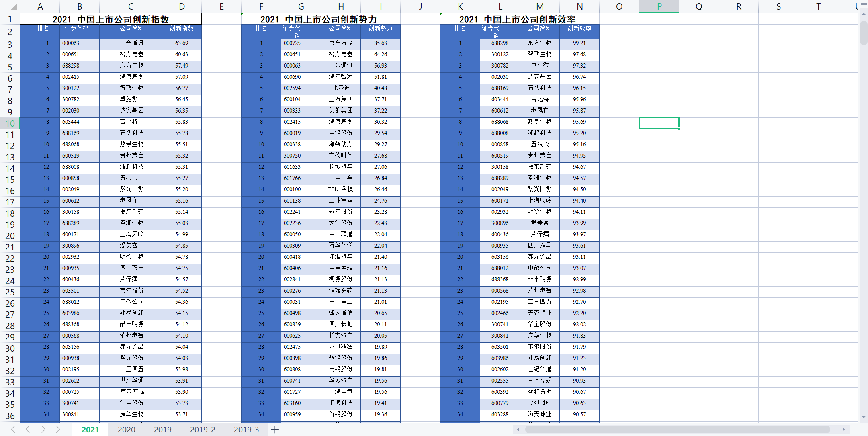Add a new sheet with plus icon

(275, 430)
